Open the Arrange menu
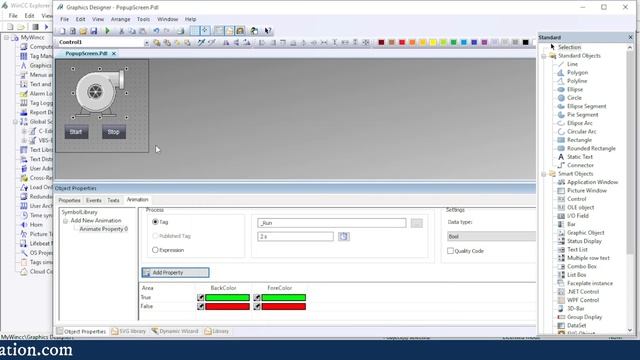The width and height of the screenshot is (640, 360). point(120,19)
